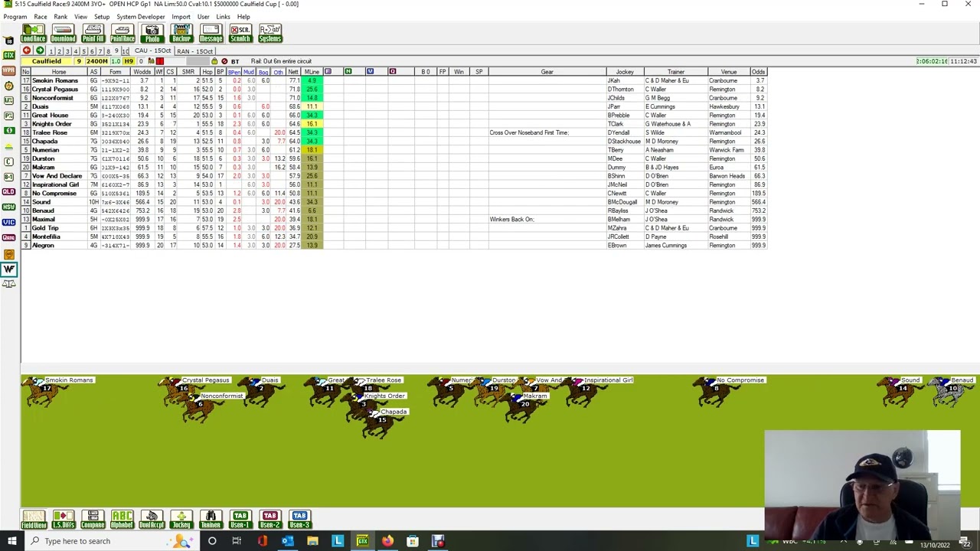
Task: Click the Gear column header
Action: tap(547, 72)
